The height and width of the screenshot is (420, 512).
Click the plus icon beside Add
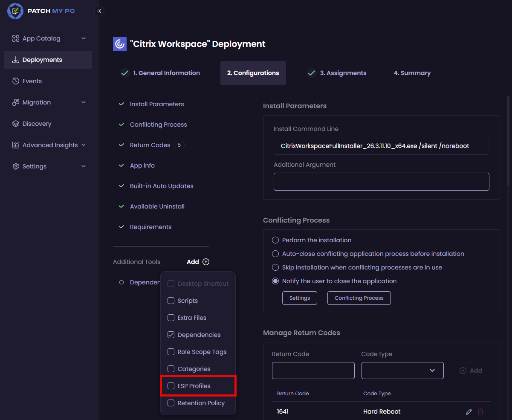coord(206,262)
